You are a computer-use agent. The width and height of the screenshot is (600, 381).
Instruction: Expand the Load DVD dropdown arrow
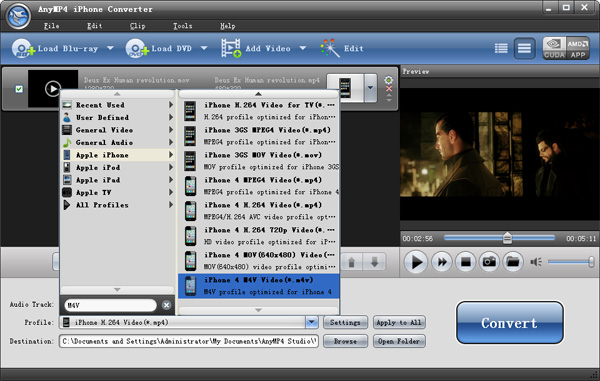[x=204, y=48]
